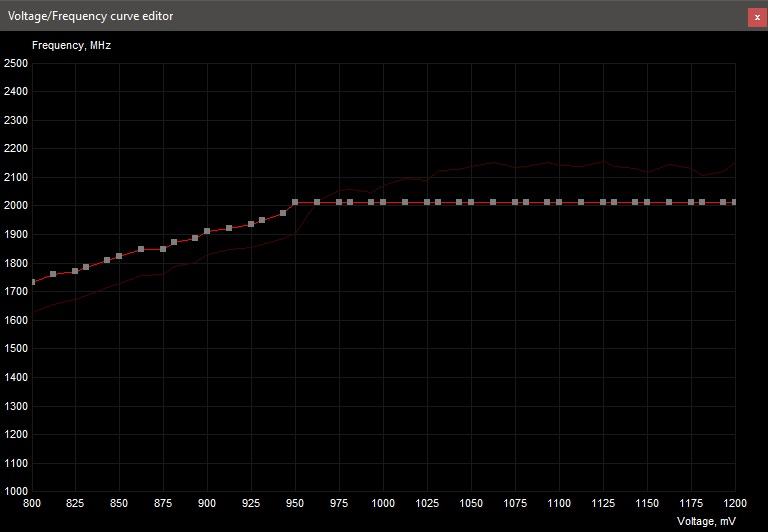The image size is (768, 532).
Task: Click the 2500 frequency axis tick label
Action: coord(16,63)
